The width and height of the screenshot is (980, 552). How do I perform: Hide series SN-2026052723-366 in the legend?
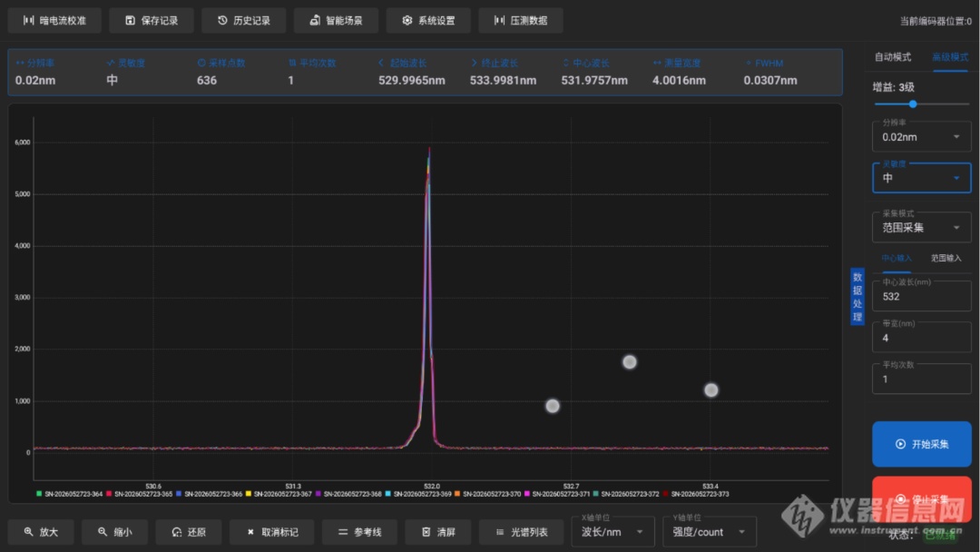pyautogui.click(x=209, y=494)
